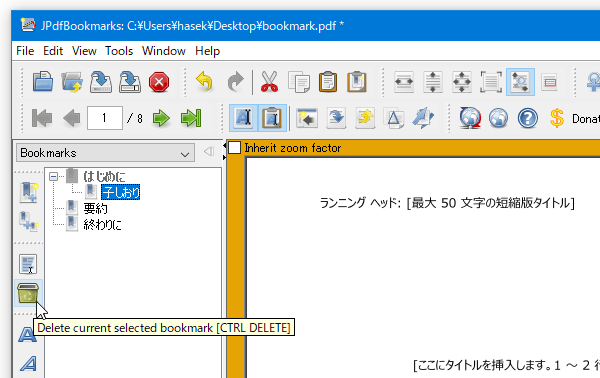The width and height of the screenshot is (600, 378).
Task: Open the Bookmarks panel dropdown
Action: click(105, 153)
